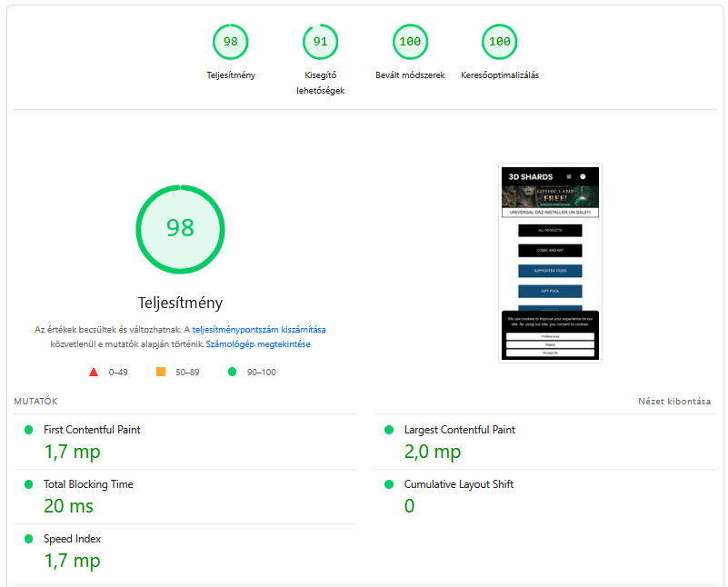Expand the metrics with Nézet kibontása
Screen dimensions: 728x587
coord(674,402)
